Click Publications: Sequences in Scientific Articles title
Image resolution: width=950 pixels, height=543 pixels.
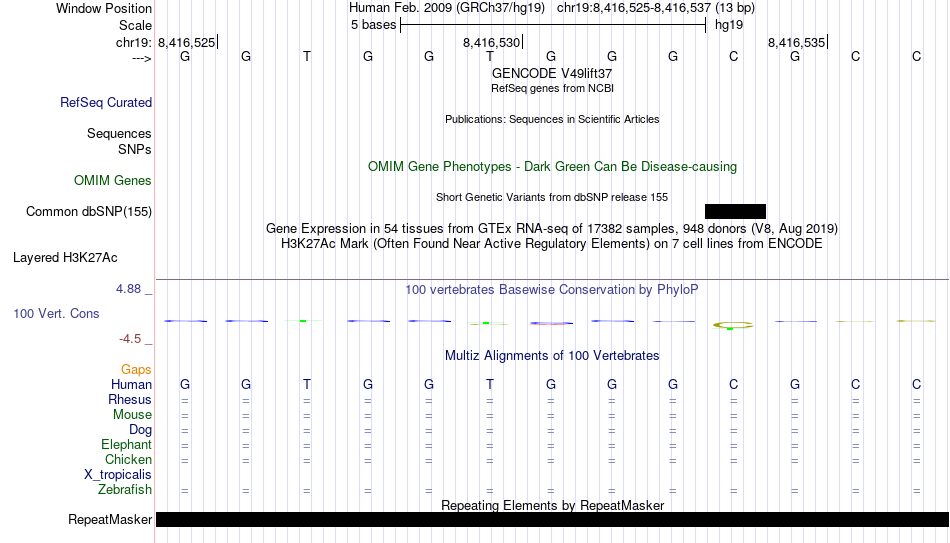coord(552,119)
